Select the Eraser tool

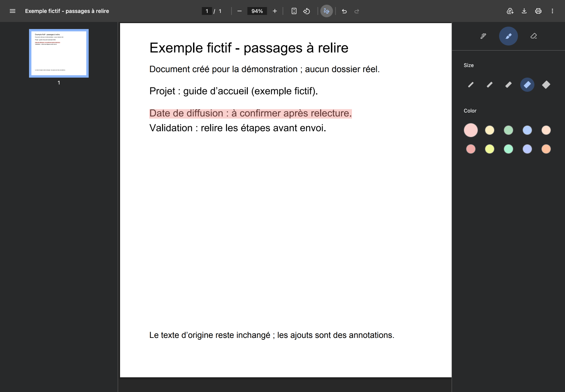click(x=534, y=36)
